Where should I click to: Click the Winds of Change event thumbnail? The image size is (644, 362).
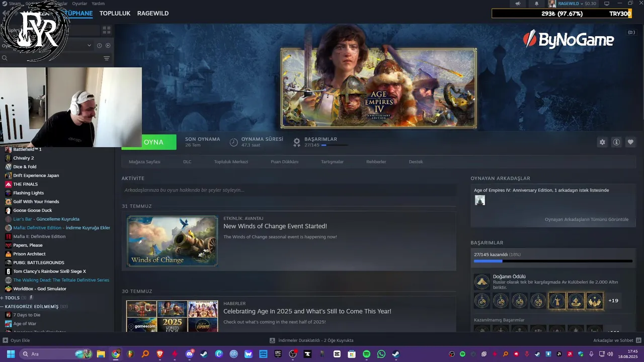[172, 241]
